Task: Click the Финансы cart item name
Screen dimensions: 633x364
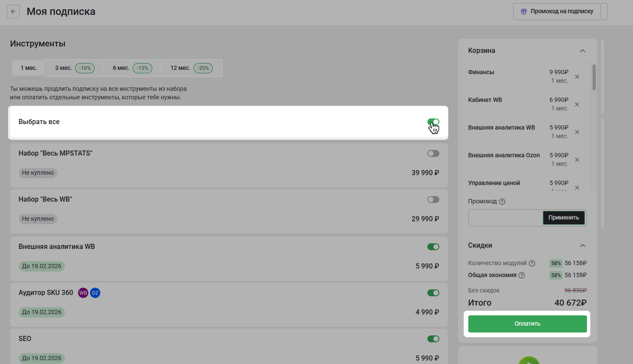Action: click(481, 72)
